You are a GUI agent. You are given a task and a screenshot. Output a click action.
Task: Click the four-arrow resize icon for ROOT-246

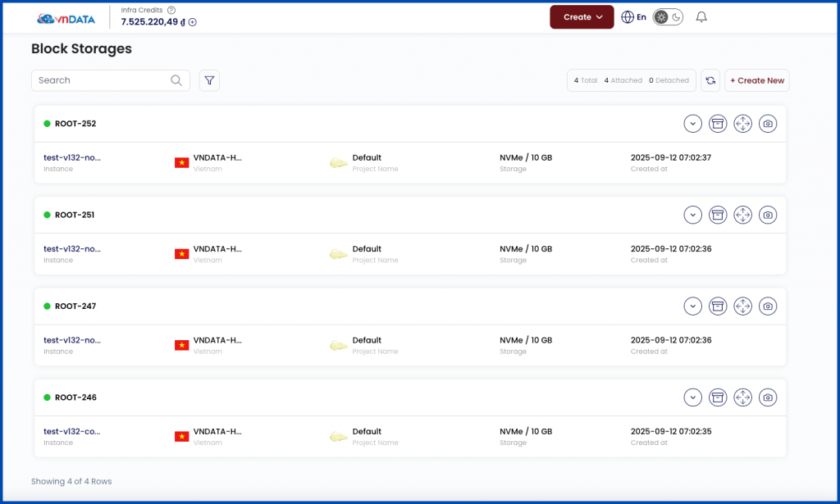[742, 397]
